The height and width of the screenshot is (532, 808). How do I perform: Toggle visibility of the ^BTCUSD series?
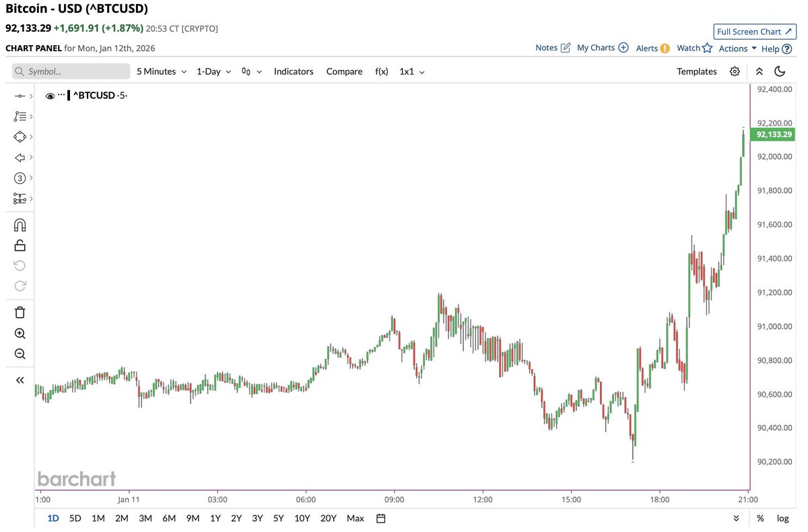tap(50, 95)
